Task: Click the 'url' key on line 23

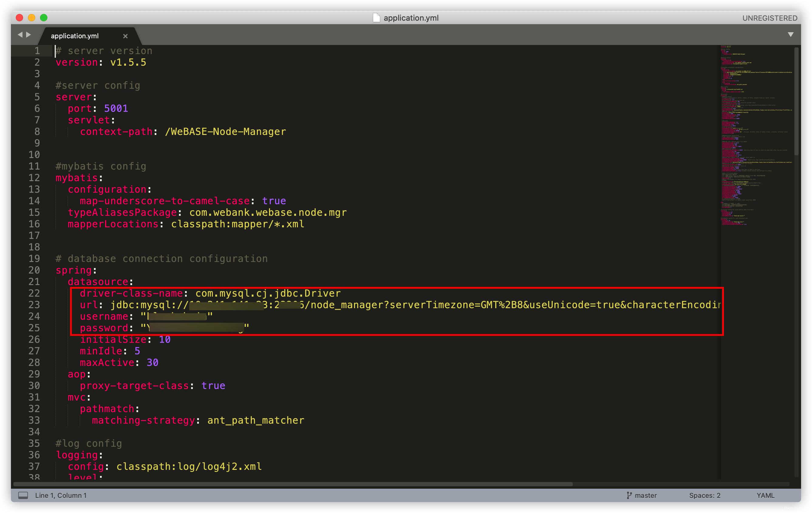Action: pyautogui.click(x=89, y=305)
